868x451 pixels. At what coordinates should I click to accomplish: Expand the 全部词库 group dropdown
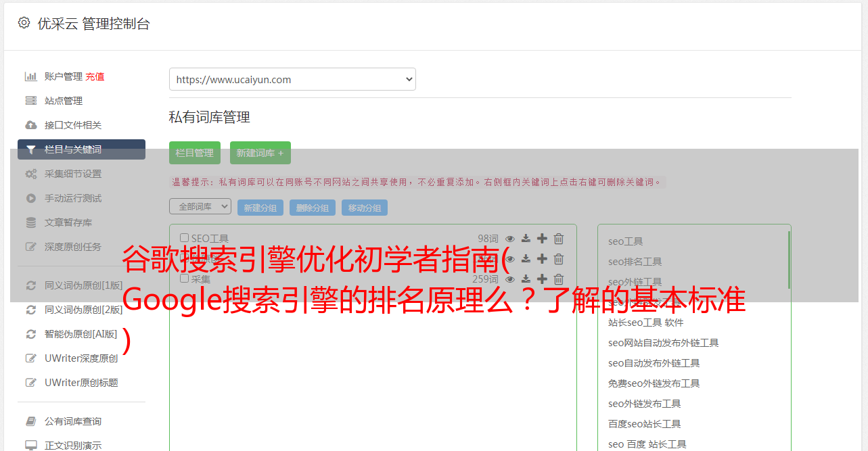pyautogui.click(x=200, y=207)
